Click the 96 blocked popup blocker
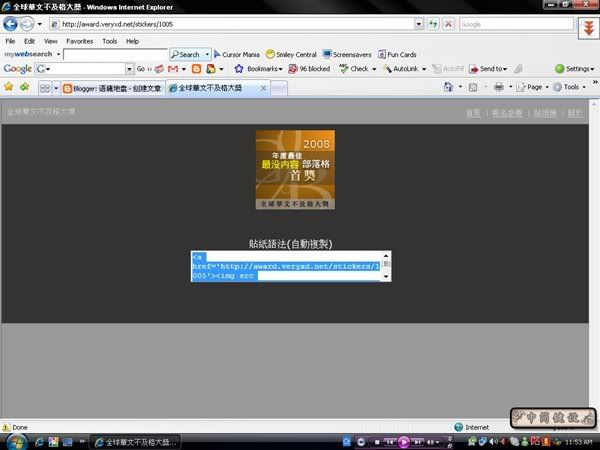 308,69
